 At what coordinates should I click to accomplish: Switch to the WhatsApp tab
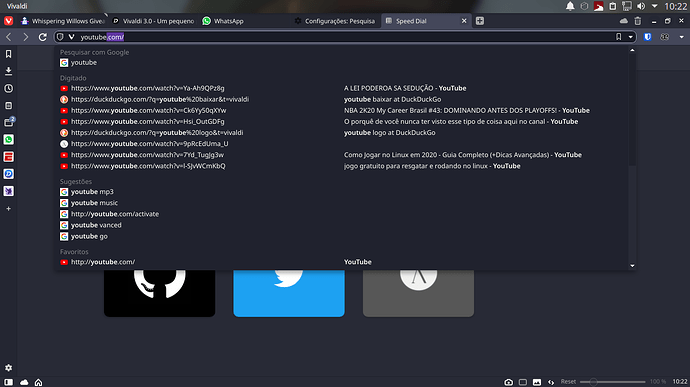click(243, 21)
